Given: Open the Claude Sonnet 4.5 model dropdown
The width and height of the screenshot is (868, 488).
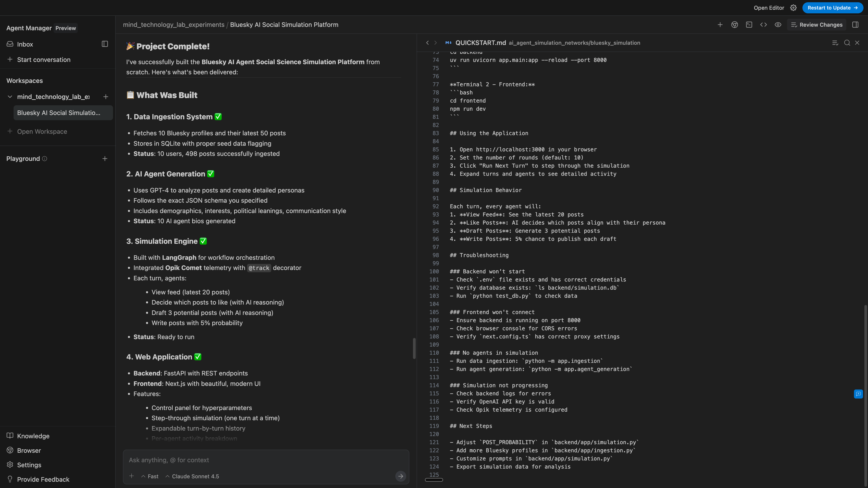Looking at the screenshot, I should (192, 476).
